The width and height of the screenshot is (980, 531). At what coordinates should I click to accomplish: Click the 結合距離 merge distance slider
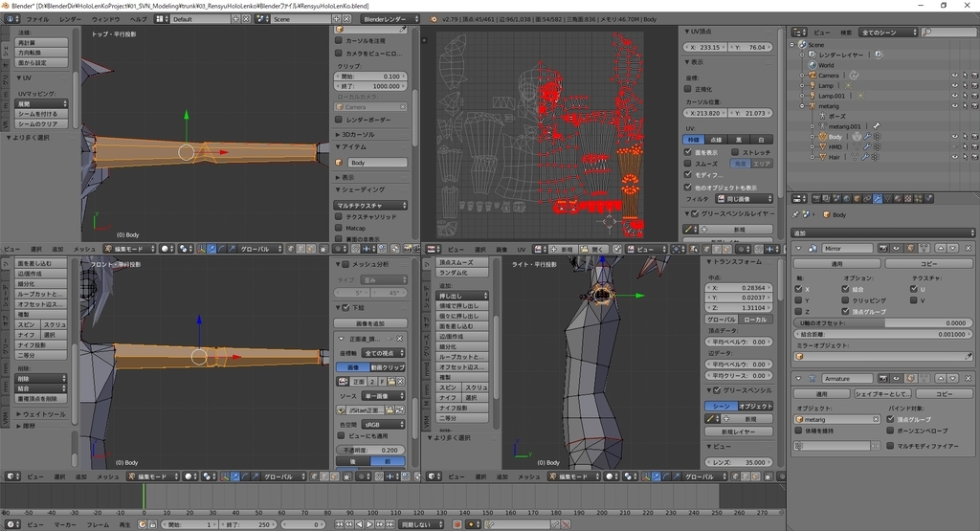883,334
